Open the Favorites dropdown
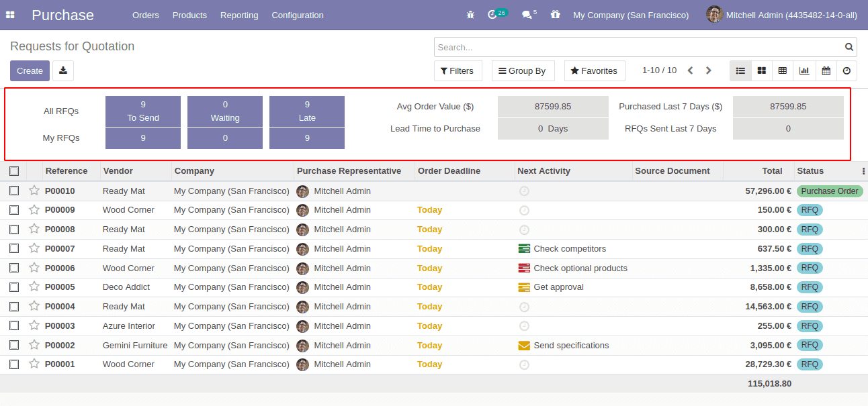The width and height of the screenshot is (868, 406). 595,70
